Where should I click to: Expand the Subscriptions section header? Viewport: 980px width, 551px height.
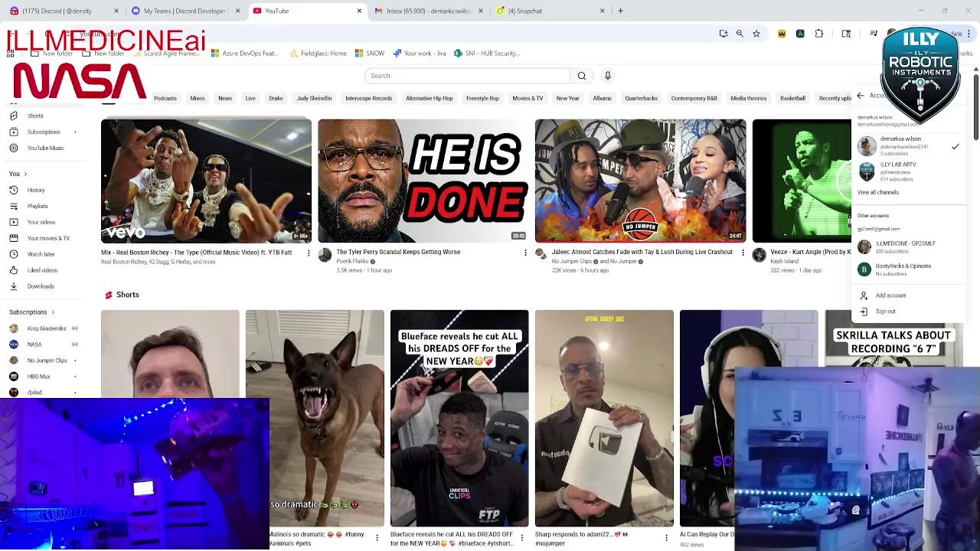pyautogui.click(x=32, y=312)
